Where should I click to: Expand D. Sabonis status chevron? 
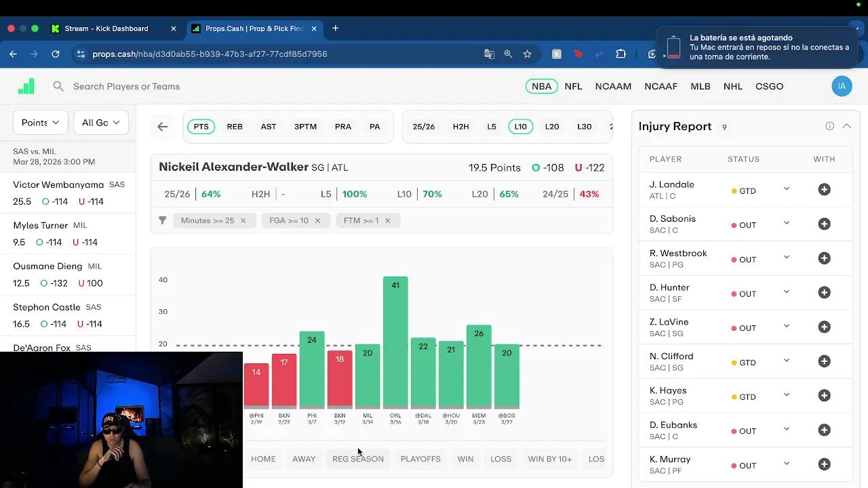click(x=787, y=223)
